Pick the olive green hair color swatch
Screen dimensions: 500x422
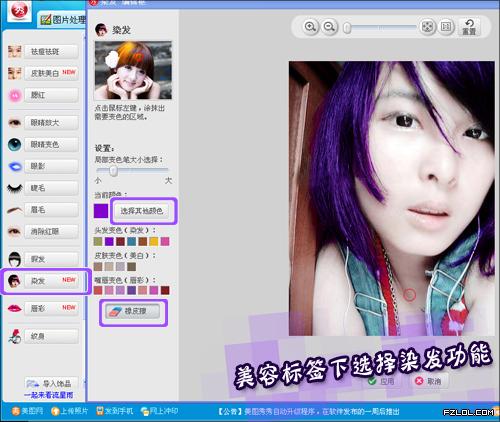pos(98,241)
